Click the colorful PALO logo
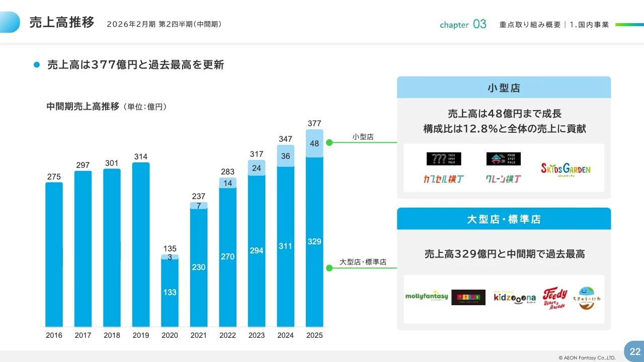 pyautogui.click(x=469, y=297)
